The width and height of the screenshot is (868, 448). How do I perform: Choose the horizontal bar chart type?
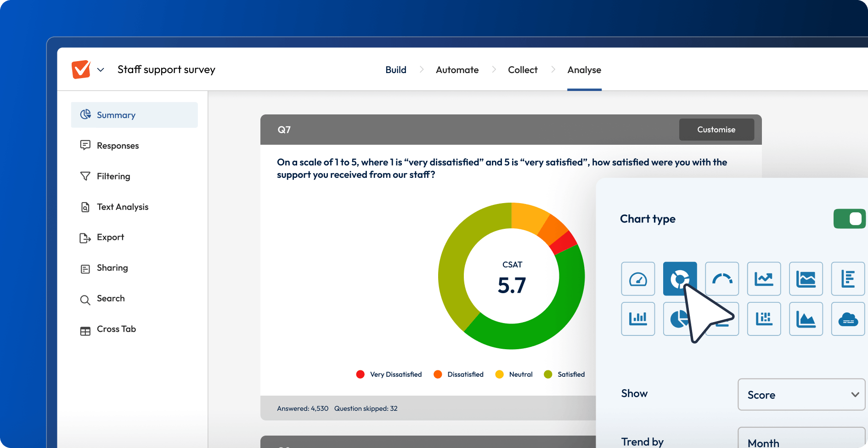click(x=848, y=279)
